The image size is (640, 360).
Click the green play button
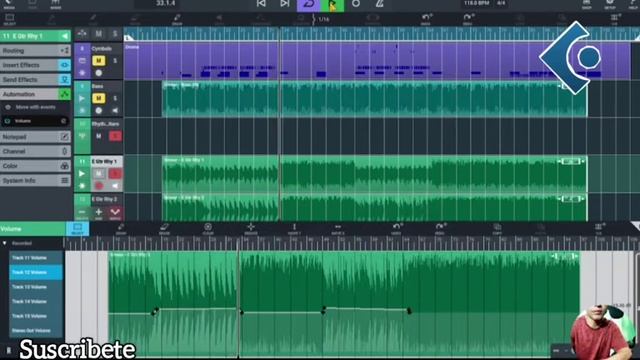(x=332, y=5)
